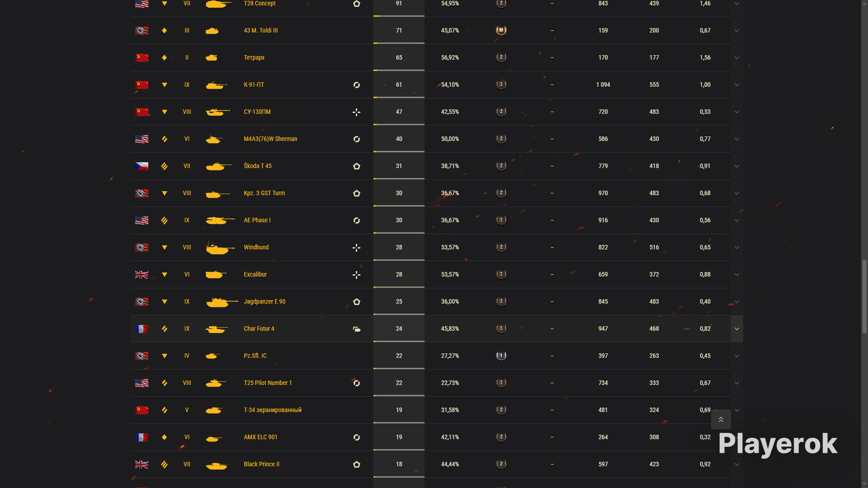Expand details for M4A3(76)W Sherman
The width and height of the screenshot is (868, 488).
[737, 139]
